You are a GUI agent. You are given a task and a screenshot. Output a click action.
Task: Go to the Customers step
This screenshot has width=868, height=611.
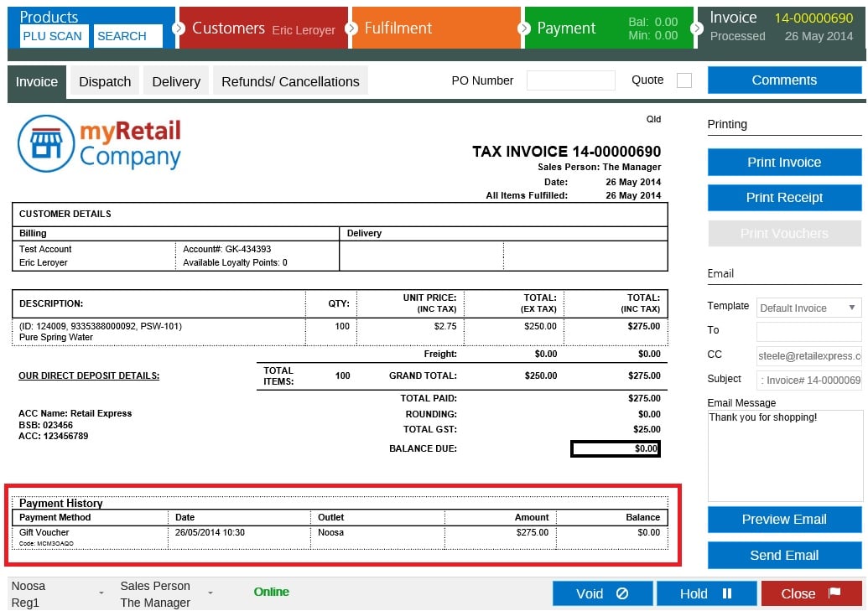[x=263, y=28]
